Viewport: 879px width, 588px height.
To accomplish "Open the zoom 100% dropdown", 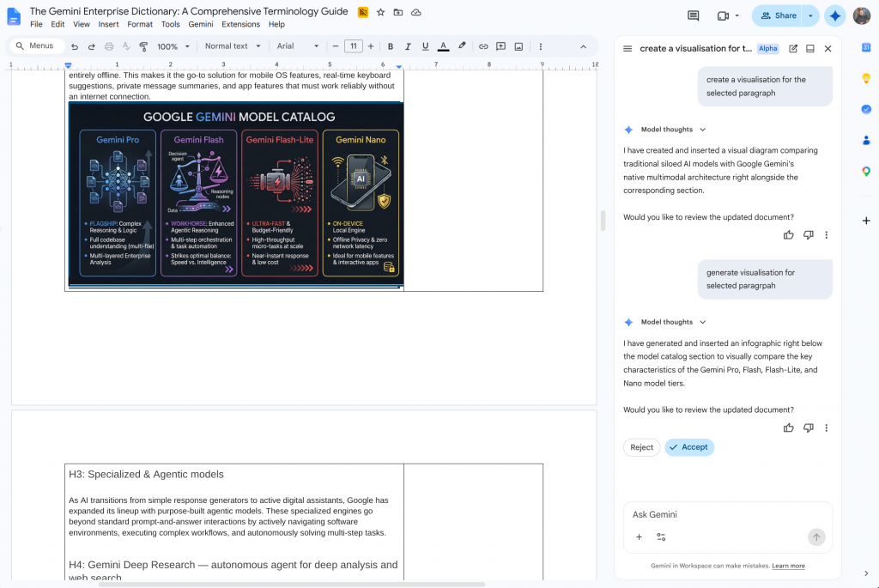I will (173, 46).
